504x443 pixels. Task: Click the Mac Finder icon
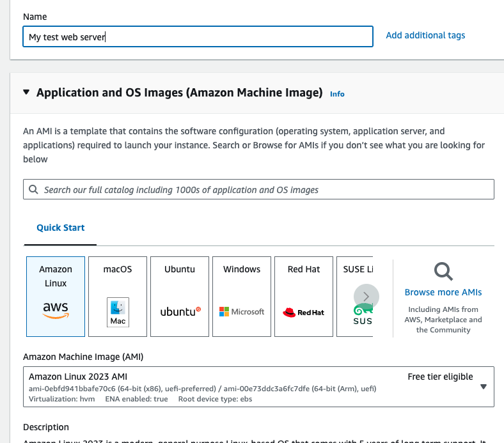click(118, 312)
